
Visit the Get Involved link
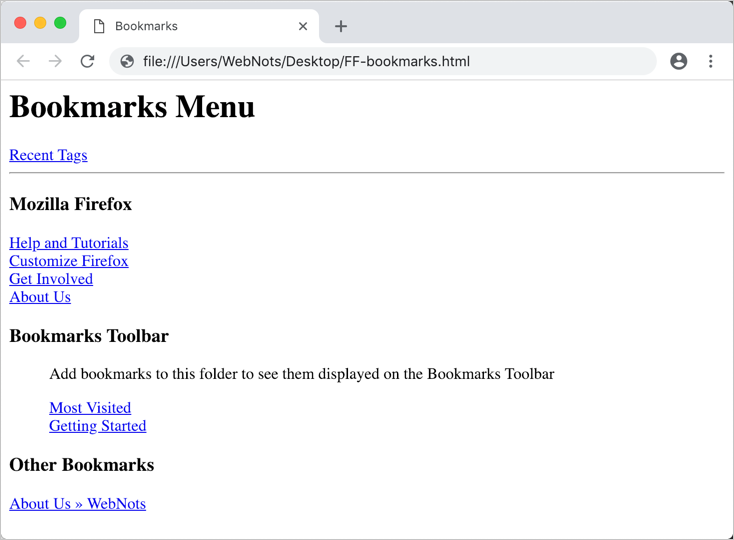51,279
